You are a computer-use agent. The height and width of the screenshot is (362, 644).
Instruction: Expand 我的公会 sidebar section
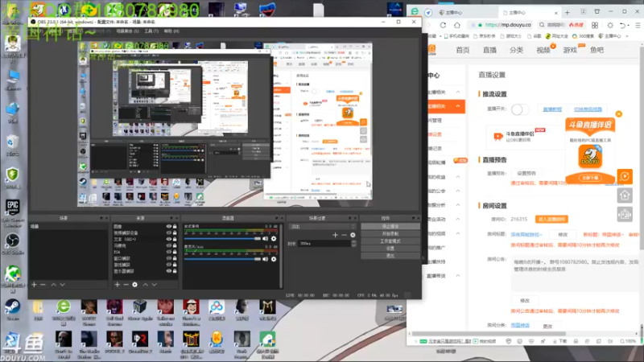458,191
